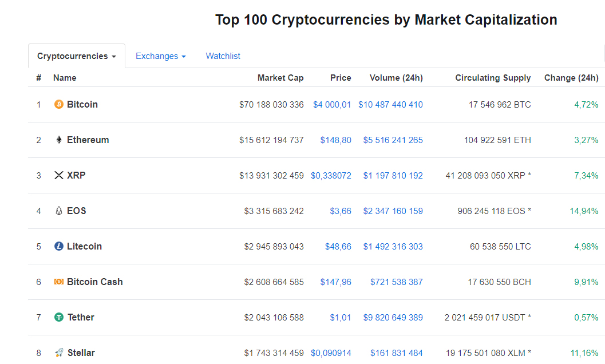Viewport: 605px width, 364px height.
Task: Open the Ethereum name link
Action: coord(88,140)
